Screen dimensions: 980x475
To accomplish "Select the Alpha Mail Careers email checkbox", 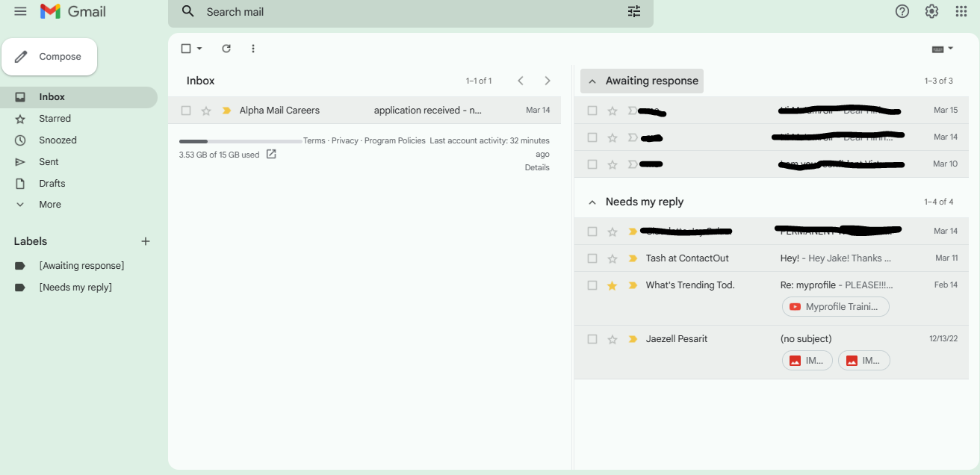I will point(186,111).
